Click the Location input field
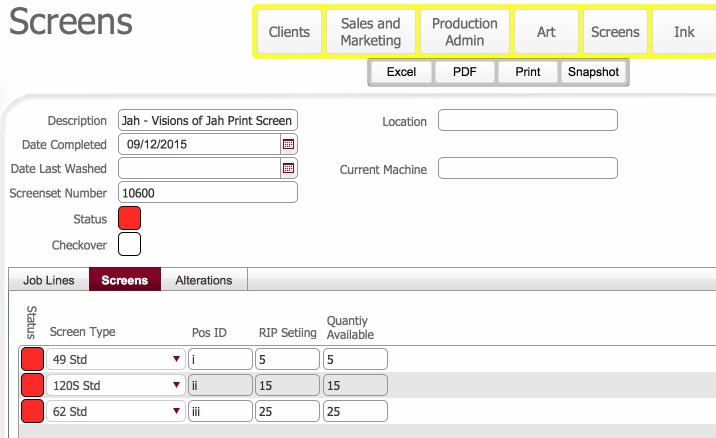716x438 pixels. [x=527, y=121]
